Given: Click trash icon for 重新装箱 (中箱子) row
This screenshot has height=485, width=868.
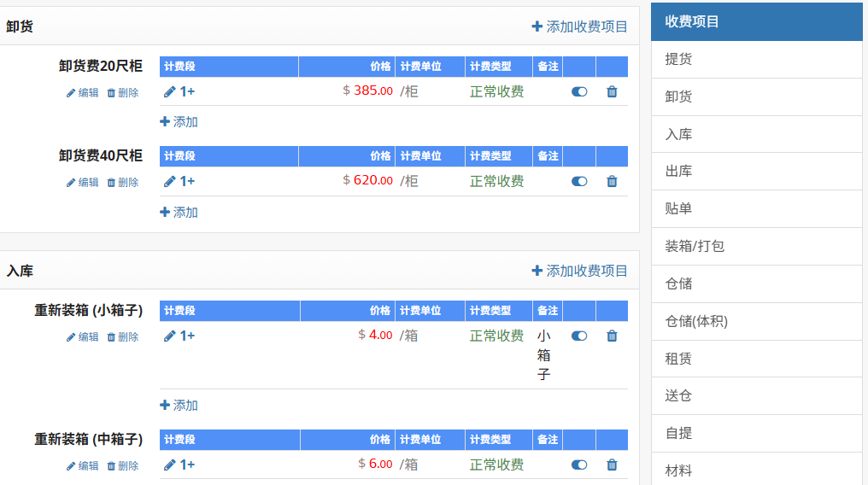Looking at the screenshot, I should pos(612,465).
